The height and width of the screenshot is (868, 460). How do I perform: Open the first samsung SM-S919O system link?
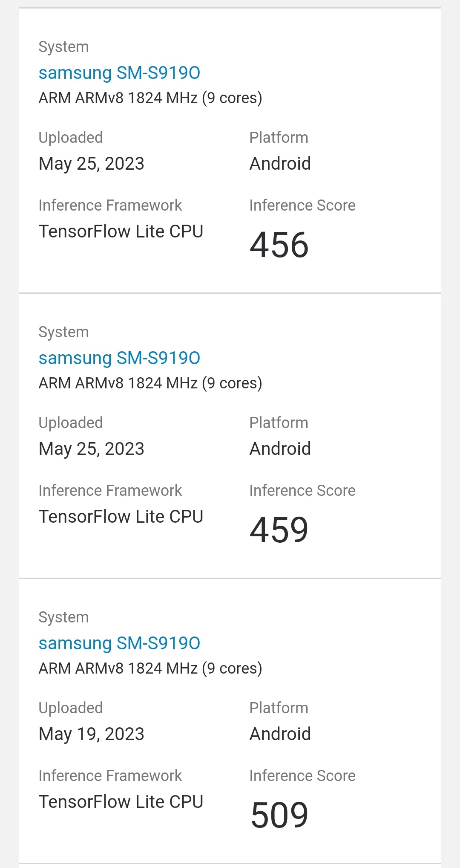click(119, 72)
